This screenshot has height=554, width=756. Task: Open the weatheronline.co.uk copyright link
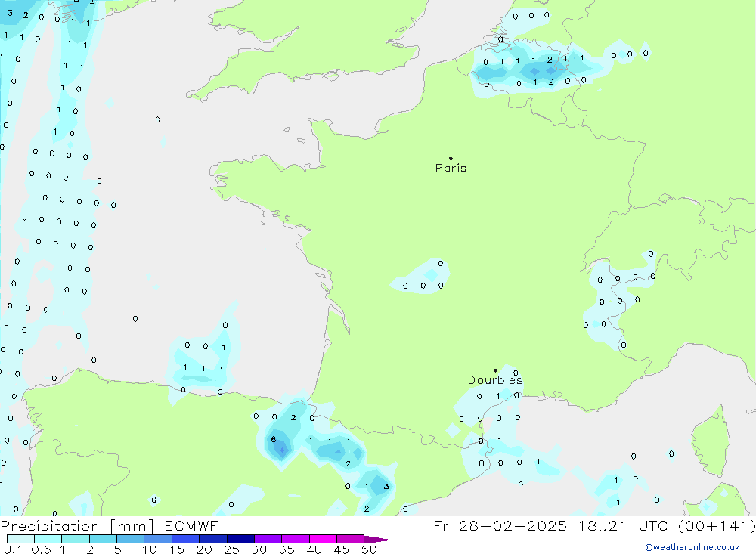click(692, 547)
